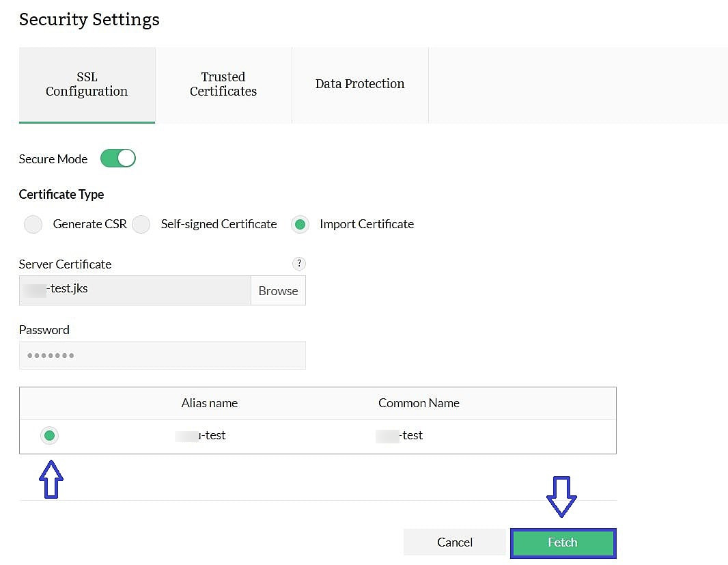728x565 pixels.
Task: Choose the Self-signed Certificate option
Action: tap(141, 224)
